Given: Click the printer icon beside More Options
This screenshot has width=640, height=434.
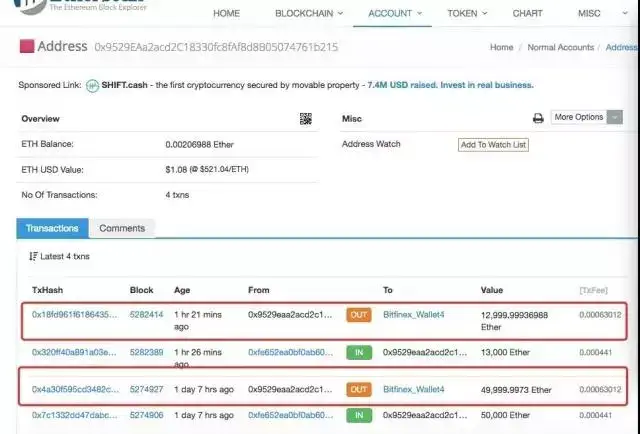Looking at the screenshot, I should coord(538,118).
